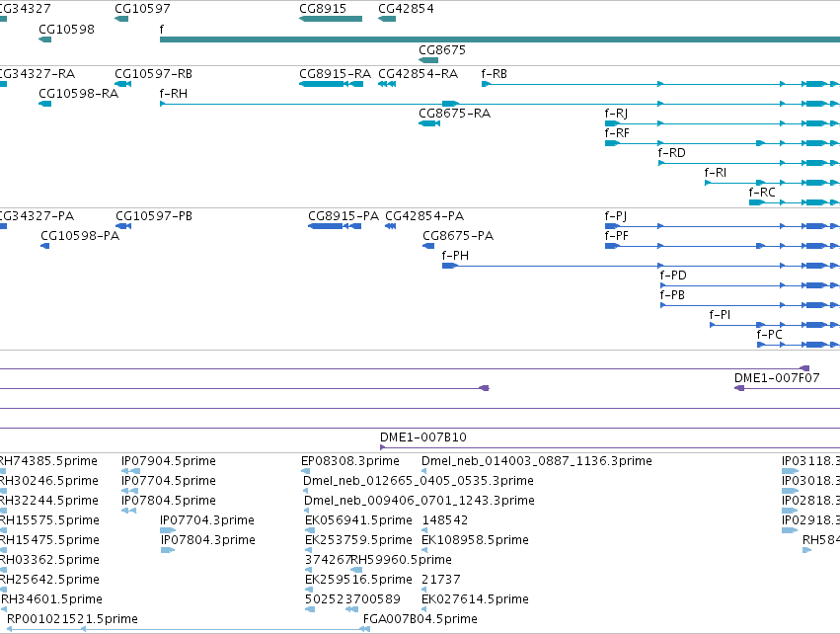This screenshot has height=634, width=840.
Task: Select EST EP08308.3prime
Action: 349,461
